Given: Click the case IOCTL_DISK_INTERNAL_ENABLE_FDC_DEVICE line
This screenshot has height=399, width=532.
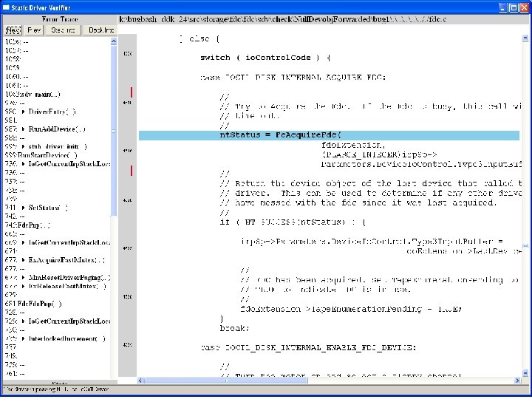Looking at the screenshot, I should pos(308,348).
